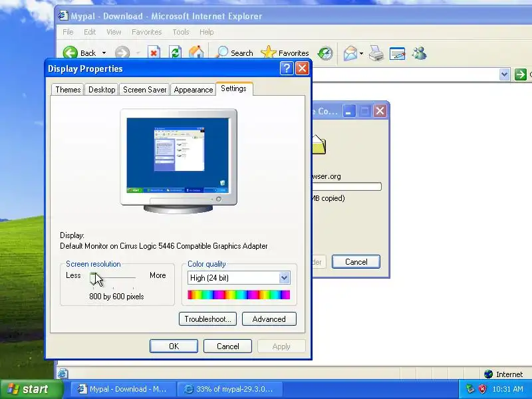The height and width of the screenshot is (399, 532).
Task: Click the security shield tray icon
Action: click(482, 389)
